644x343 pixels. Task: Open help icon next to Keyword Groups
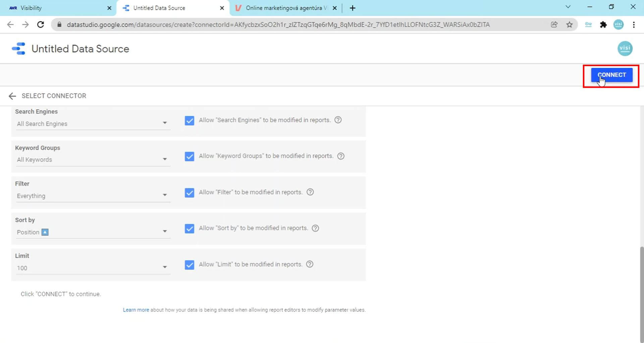[341, 156]
